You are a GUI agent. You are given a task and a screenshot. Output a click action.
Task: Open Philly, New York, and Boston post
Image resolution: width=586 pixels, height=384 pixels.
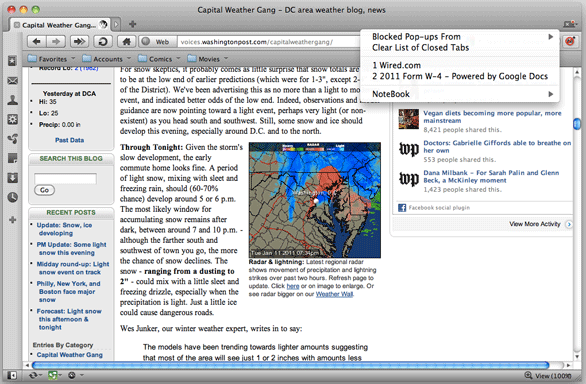pos(68,291)
